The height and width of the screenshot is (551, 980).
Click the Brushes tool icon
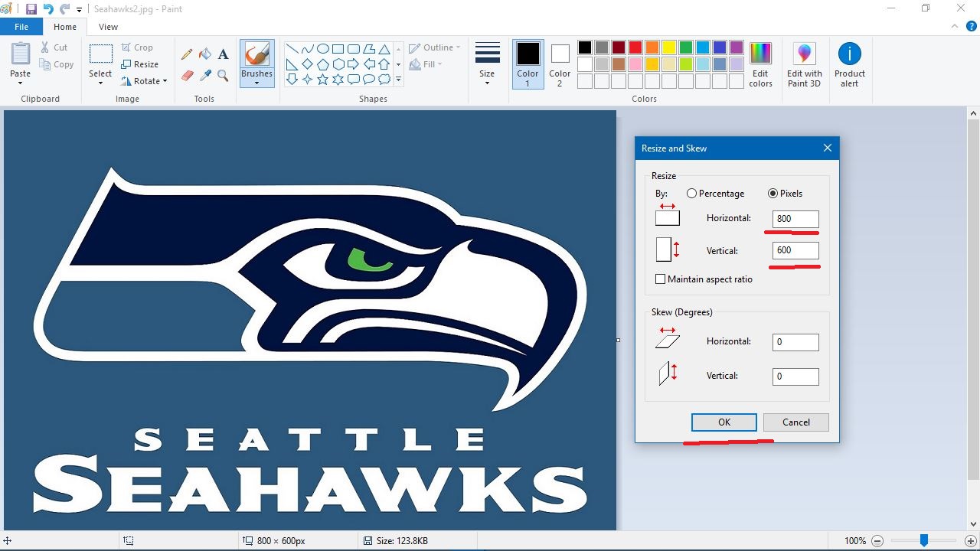pyautogui.click(x=256, y=54)
